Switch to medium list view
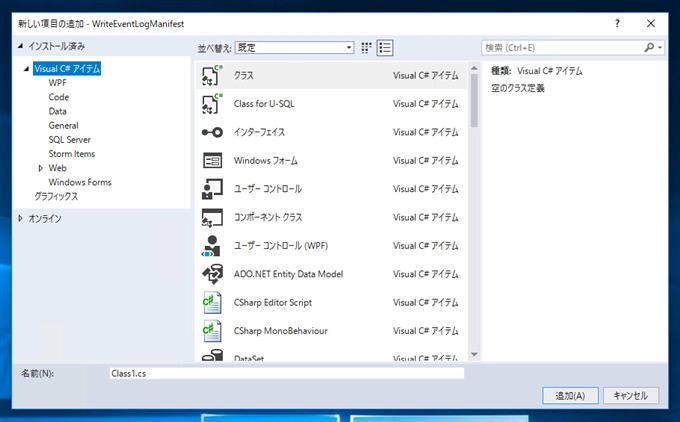Viewport: 680px width, 422px height. click(385, 48)
